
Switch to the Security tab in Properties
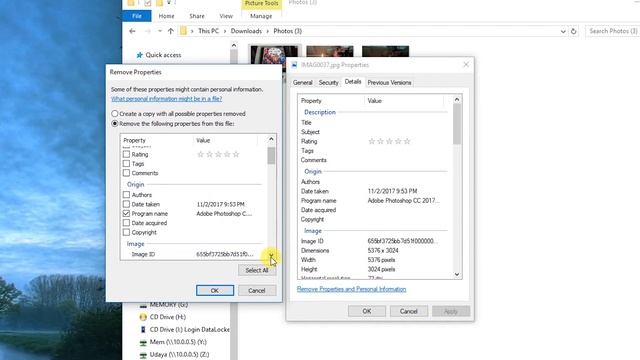[x=328, y=82]
